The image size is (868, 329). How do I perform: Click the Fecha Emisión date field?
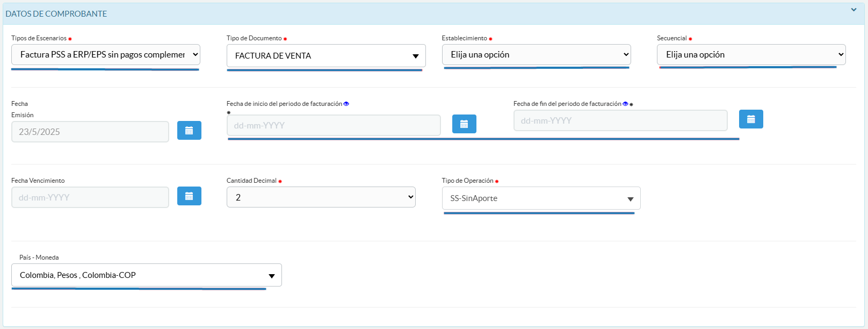pyautogui.click(x=90, y=132)
